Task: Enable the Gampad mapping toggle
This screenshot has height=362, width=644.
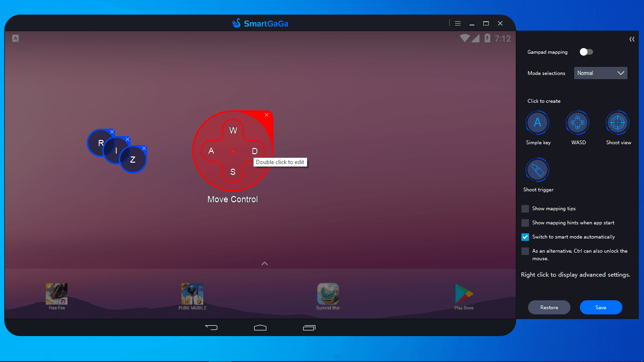Action: (x=586, y=52)
